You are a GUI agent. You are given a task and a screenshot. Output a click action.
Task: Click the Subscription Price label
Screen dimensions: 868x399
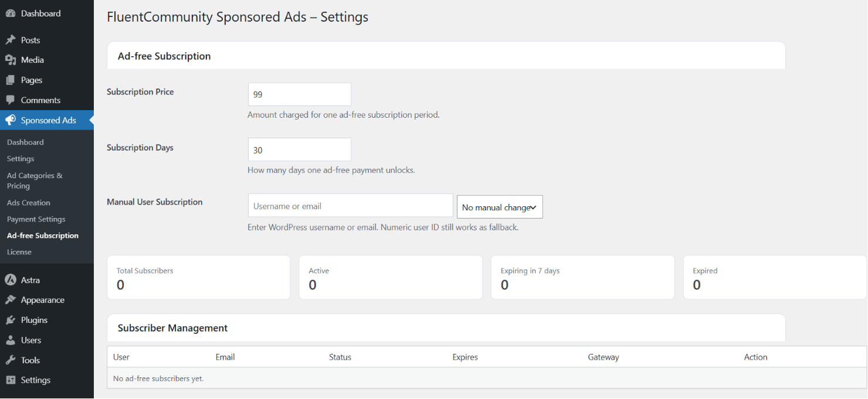(140, 92)
